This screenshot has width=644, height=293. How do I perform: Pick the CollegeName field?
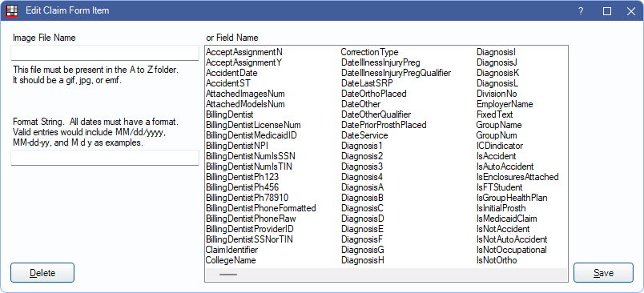[231, 260]
